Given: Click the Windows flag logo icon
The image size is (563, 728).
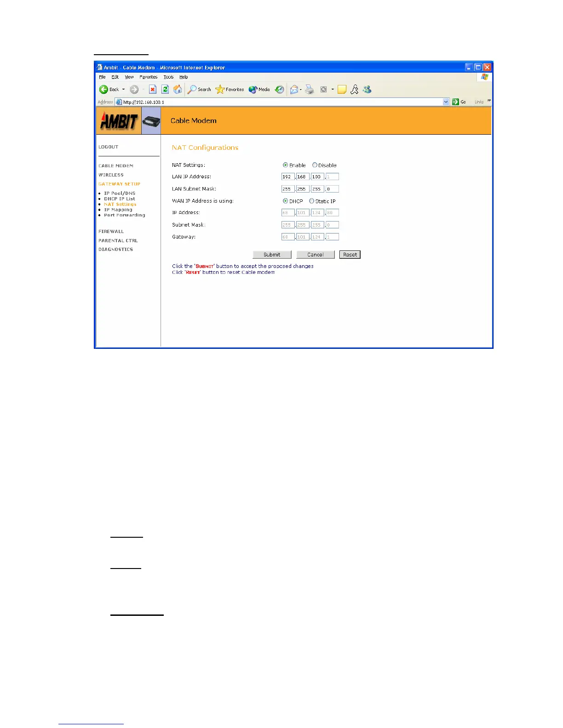Looking at the screenshot, I should (484, 77).
